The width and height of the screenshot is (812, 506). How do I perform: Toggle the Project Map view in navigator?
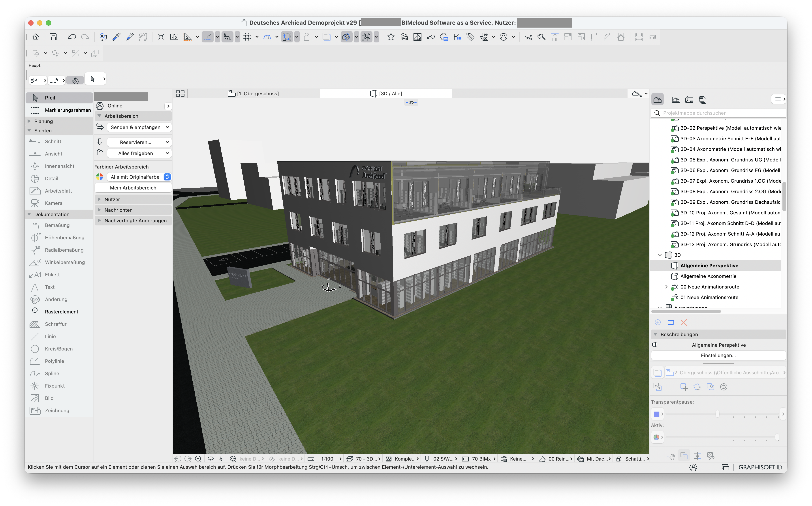[x=657, y=100]
